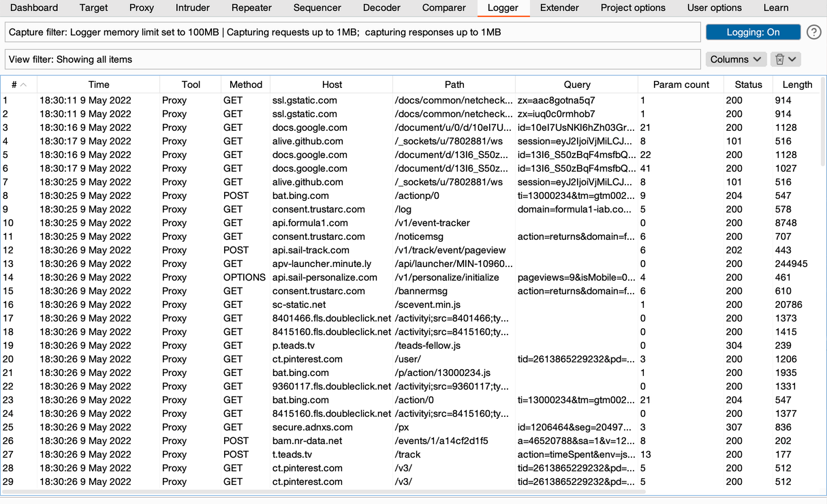
Task: Sort by the Length column header
Action: [x=797, y=84]
